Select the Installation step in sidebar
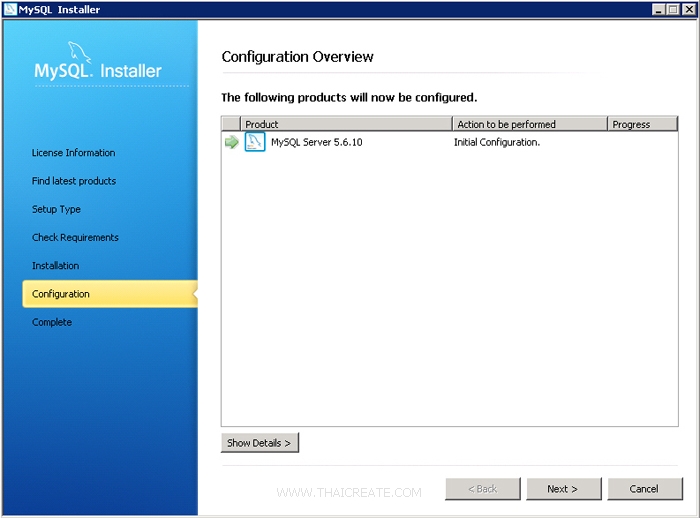The image size is (700, 518). pyautogui.click(x=55, y=265)
